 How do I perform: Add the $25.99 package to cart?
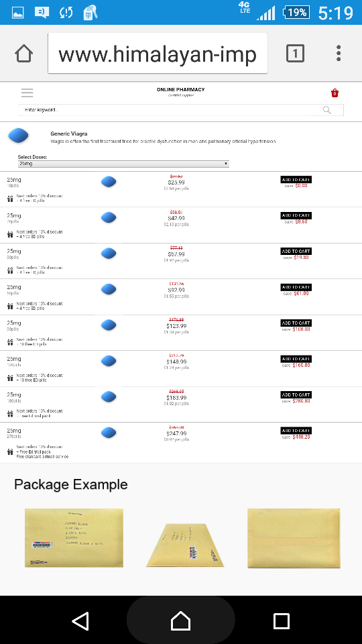pyautogui.click(x=296, y=180)
